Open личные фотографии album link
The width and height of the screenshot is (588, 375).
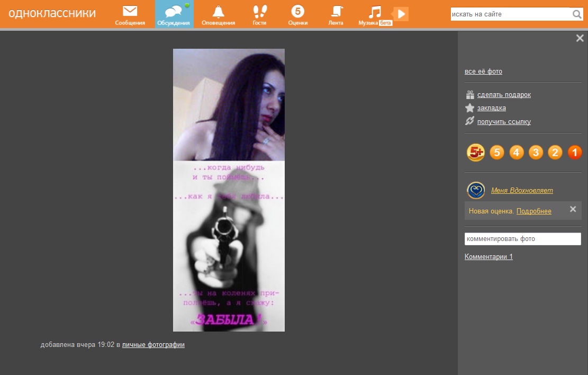[153, 345]
